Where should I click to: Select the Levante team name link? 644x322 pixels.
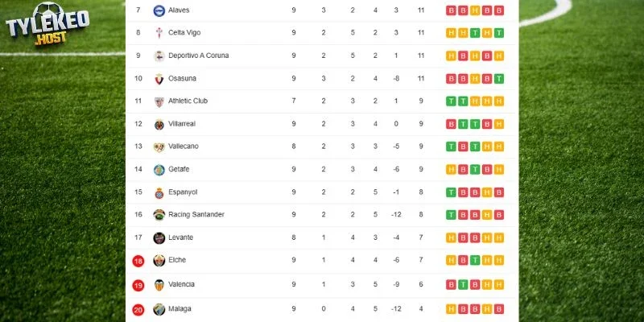pos(180,237)
